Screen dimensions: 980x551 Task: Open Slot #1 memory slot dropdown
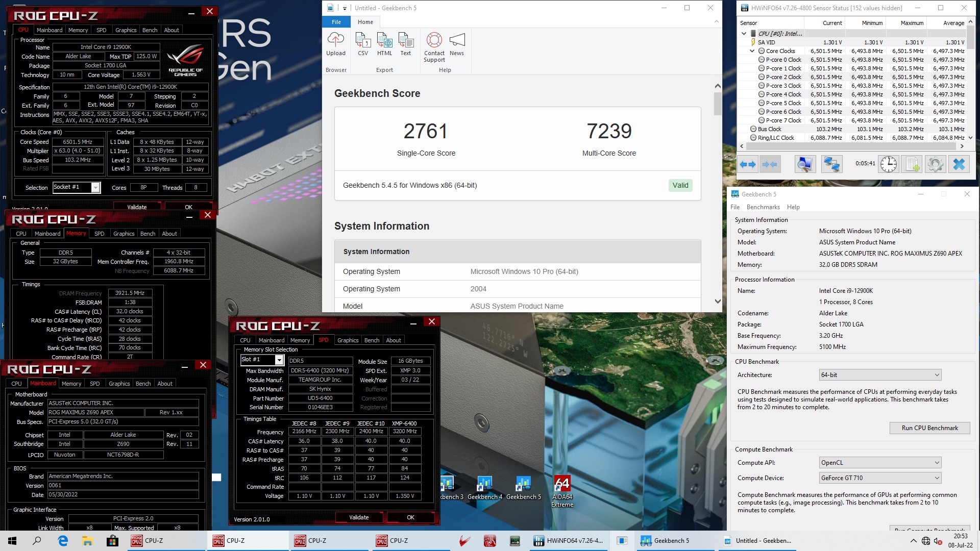279,360
